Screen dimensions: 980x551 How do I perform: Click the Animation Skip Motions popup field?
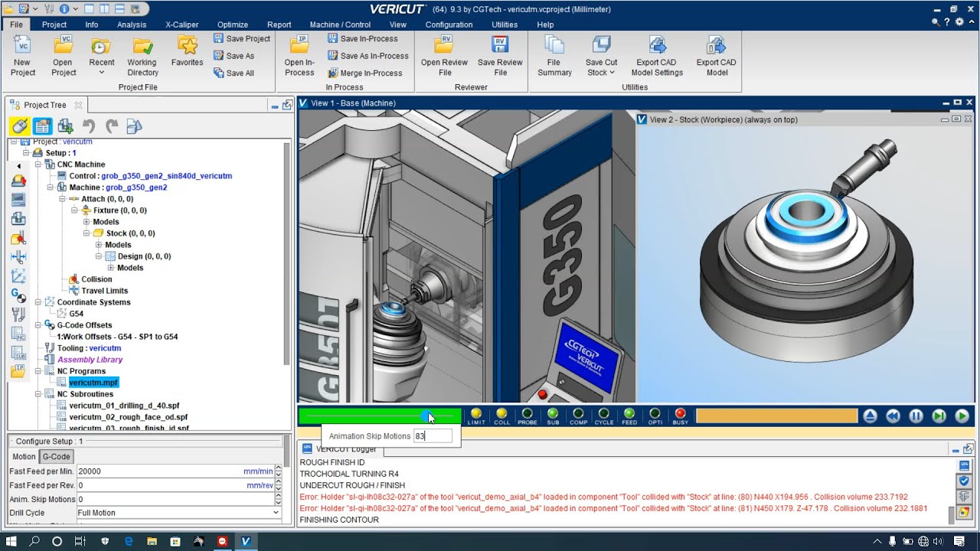coord(433,436)
